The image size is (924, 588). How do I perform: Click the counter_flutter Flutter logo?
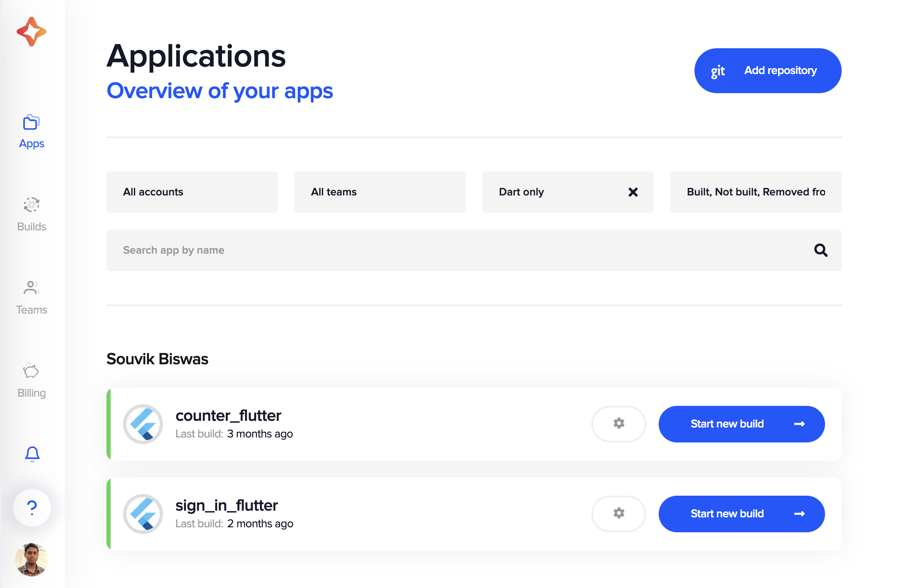click(143, 424)
